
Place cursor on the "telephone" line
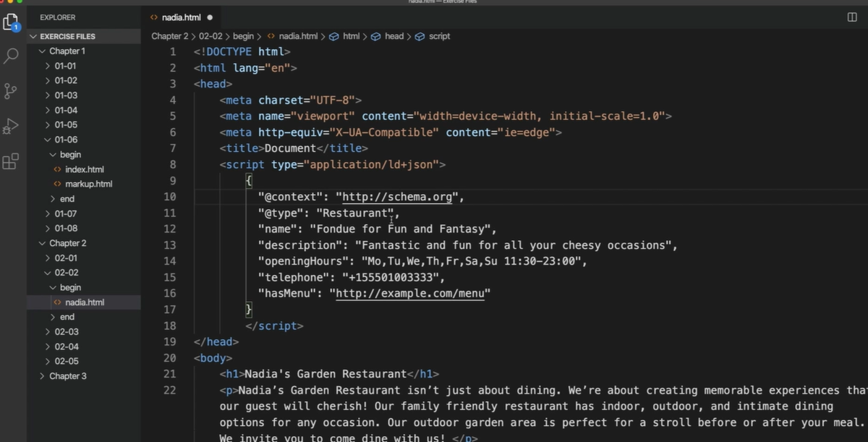352,277
